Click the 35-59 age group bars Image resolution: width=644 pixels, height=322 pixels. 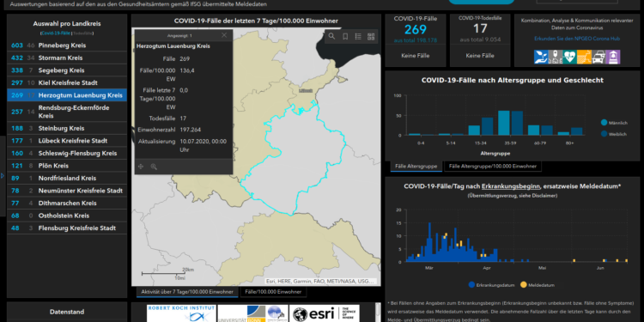point(511,123)
